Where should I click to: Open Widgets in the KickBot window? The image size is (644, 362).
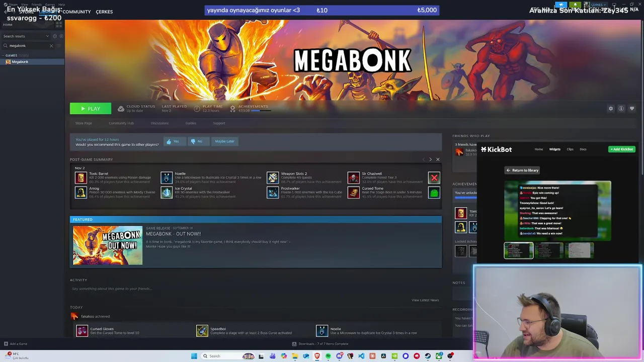pyautogui.click(x=554, y=149)
